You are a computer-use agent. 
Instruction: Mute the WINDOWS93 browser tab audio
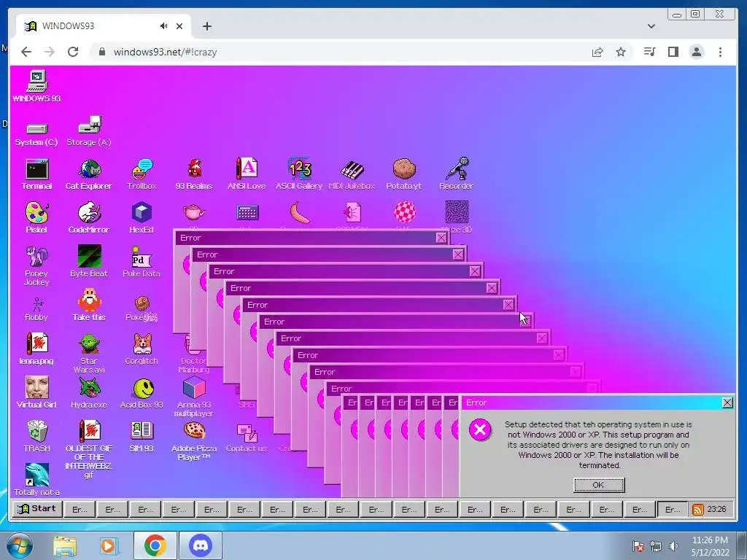tap(164, 26)
